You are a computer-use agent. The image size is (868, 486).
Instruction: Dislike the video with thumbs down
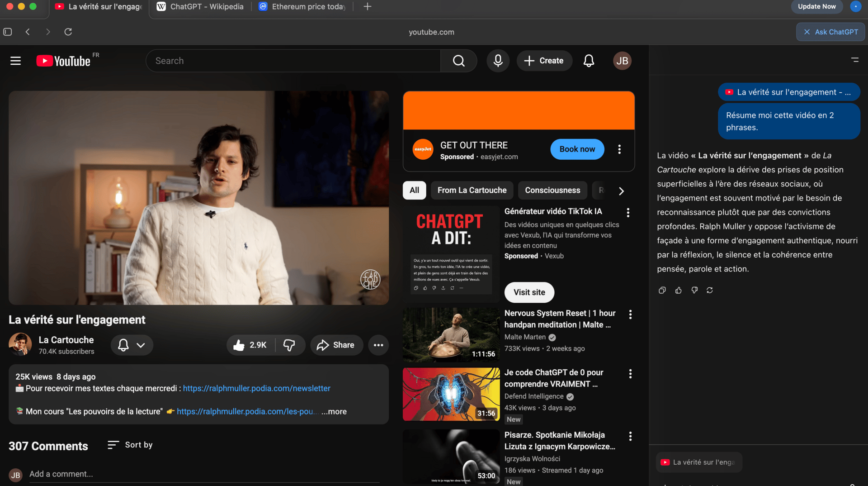(x=289, y=345)
